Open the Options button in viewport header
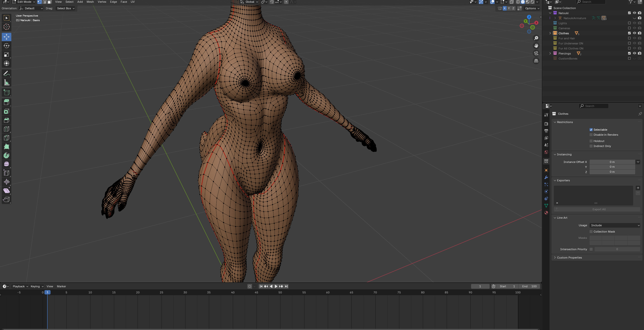The width and height of the screenshot is (644, 330). (x=532, y=8)
